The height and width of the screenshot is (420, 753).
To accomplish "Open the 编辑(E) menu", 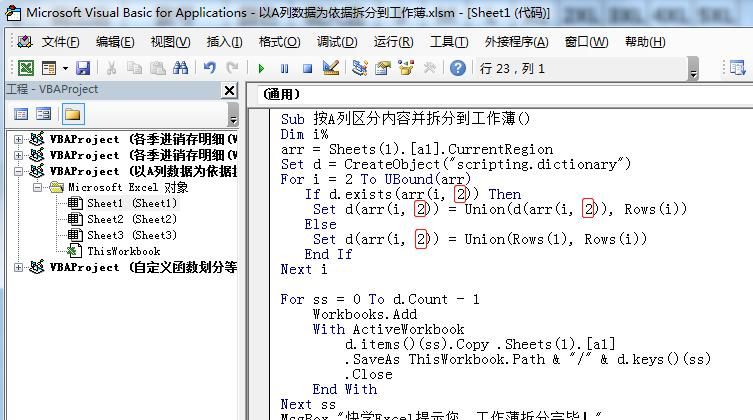I will click(115, 42).
